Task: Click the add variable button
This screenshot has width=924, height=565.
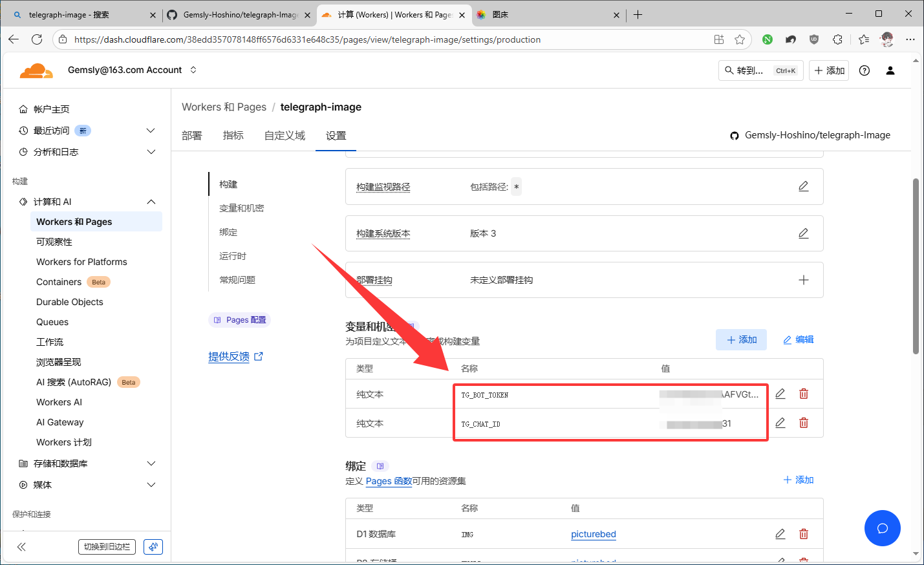Action: [741, 339]
